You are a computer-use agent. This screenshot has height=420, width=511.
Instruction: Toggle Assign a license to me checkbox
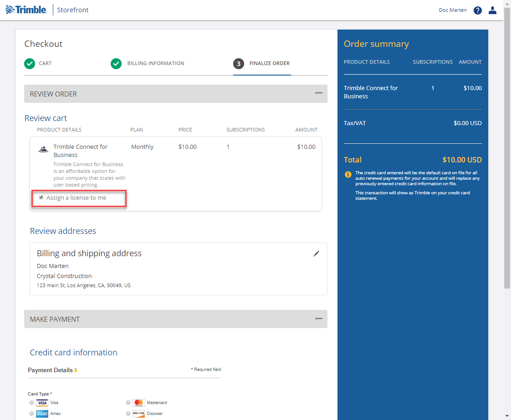[x=41, y=197]
